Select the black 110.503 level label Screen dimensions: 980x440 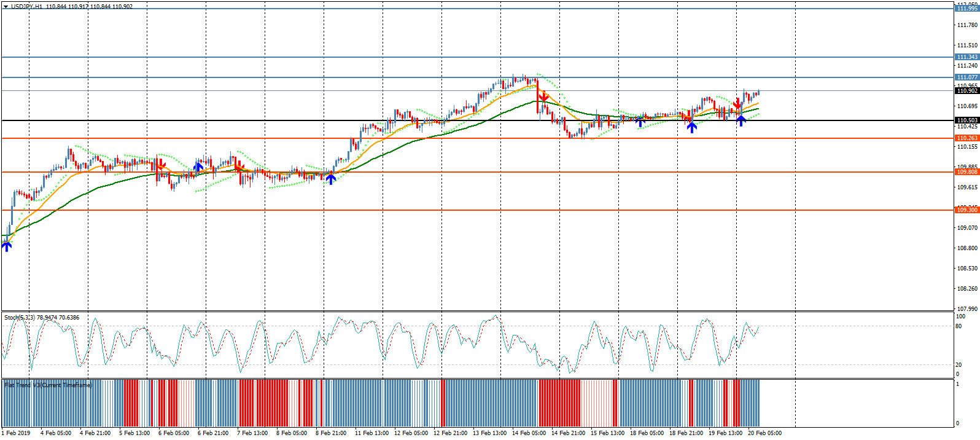pos(967,120)
